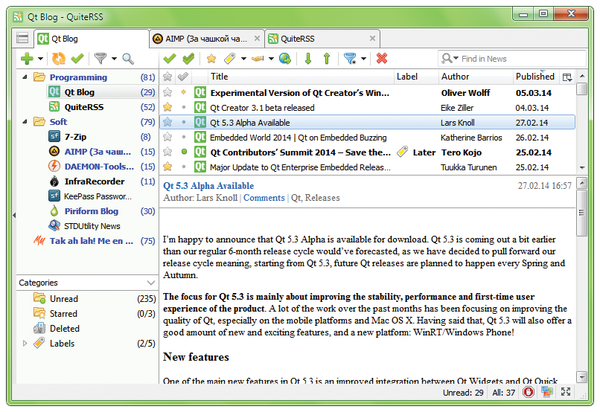Click the feeds filter funnel icon
Image resolution: width=600 pixels, height=412 pixels.
pos(101,59)
